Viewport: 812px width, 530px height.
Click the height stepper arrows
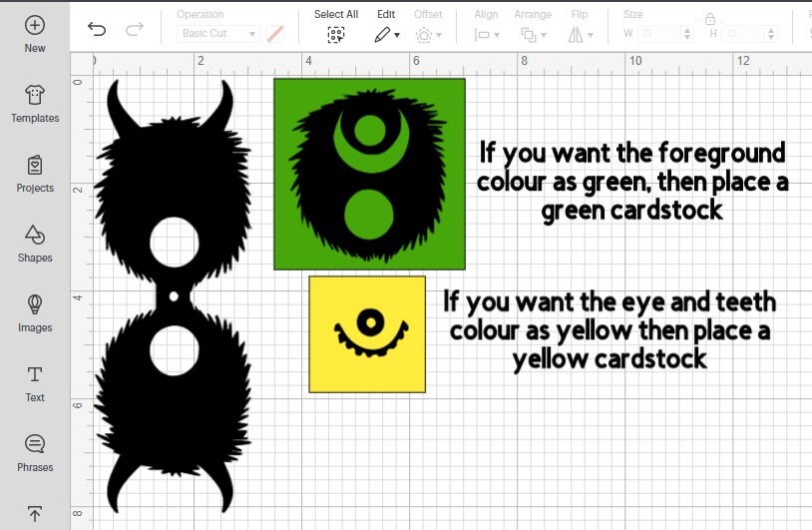771,34
